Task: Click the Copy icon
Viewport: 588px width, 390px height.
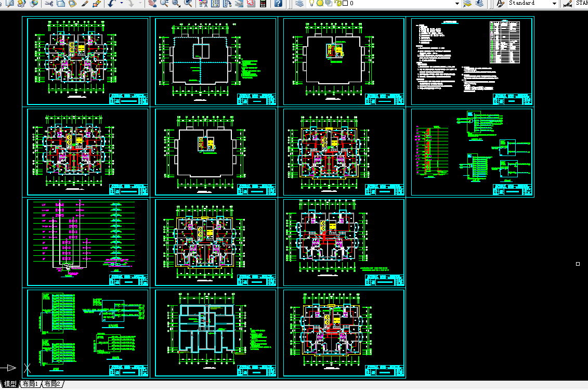Action: (x=61, y=3)
